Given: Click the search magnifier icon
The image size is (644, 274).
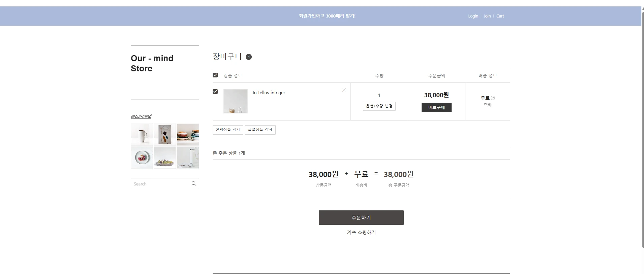Looking at the screenshot, I should 194,184.
